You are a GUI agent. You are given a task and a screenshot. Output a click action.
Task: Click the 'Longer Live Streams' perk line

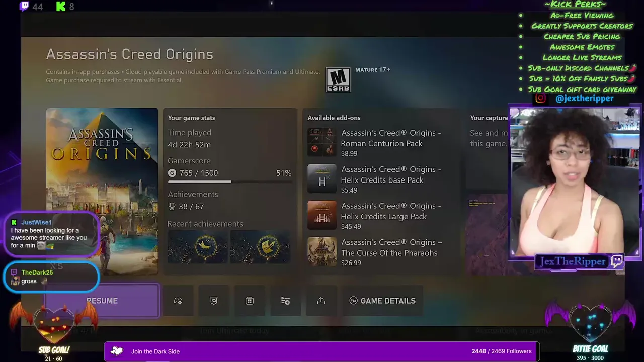(582, 57)
